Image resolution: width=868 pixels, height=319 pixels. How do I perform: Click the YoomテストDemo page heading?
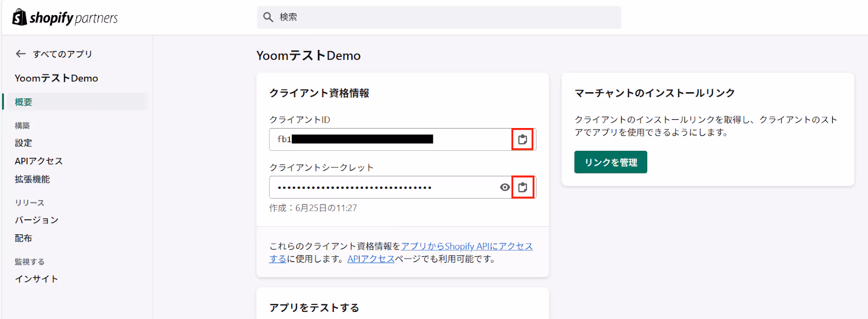[x=309, y=55]
